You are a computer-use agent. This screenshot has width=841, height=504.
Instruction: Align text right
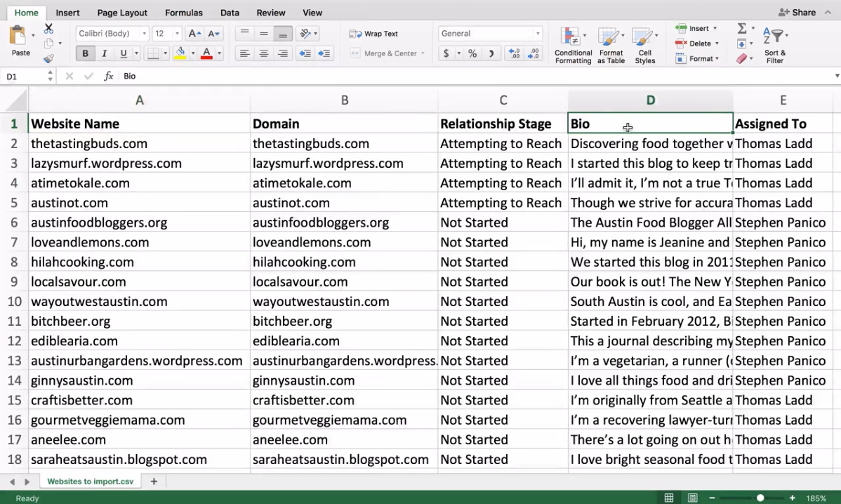point(283,53)
